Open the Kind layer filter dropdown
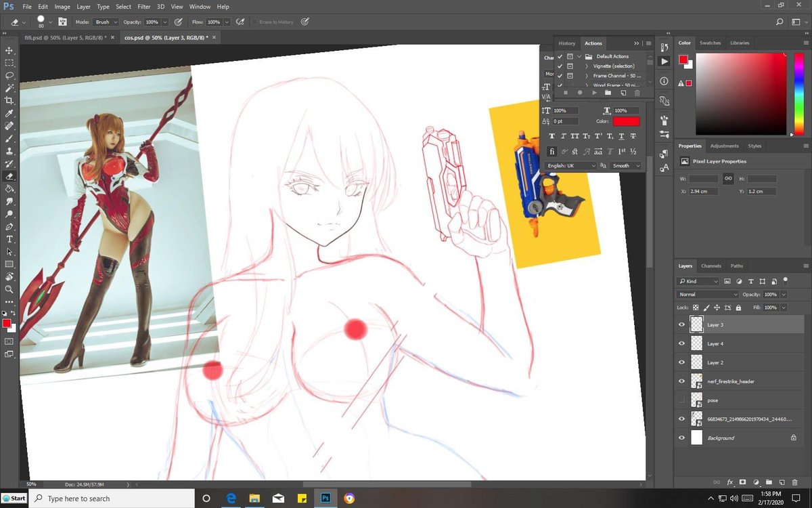The height and width of the screenshot is (508, 812). point(698,281)
